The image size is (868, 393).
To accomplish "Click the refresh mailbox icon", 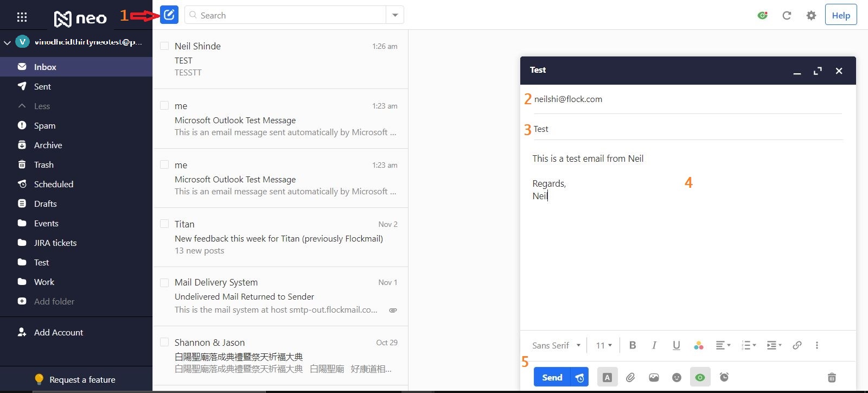I will point(787,15).
